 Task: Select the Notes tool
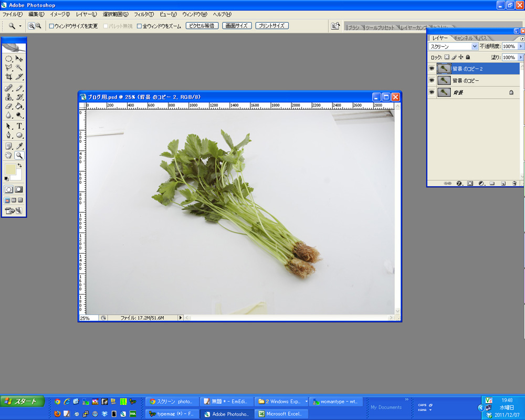pyautogui.click(x=9, y=146)
